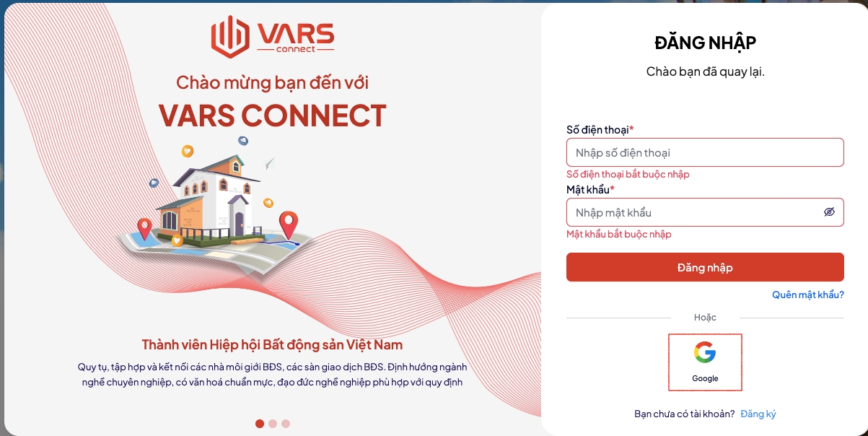Viewport: 868px width, 436px height.
Task: Click the small red map pin left of house
Action: point(144,230)
